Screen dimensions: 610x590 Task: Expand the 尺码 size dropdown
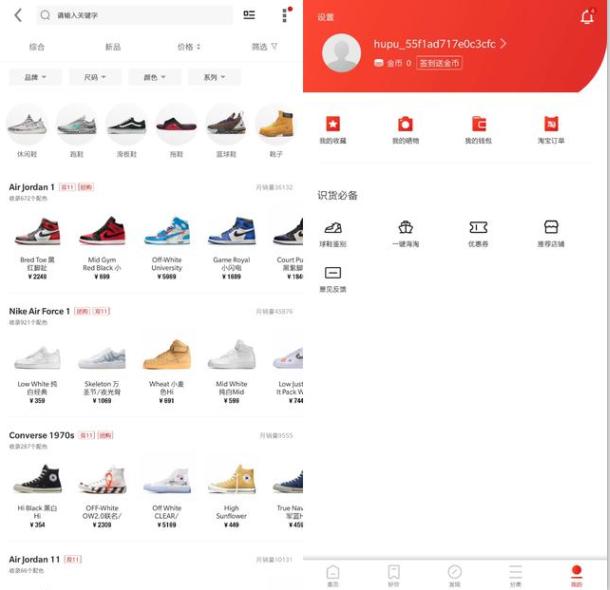pos(95,77)
